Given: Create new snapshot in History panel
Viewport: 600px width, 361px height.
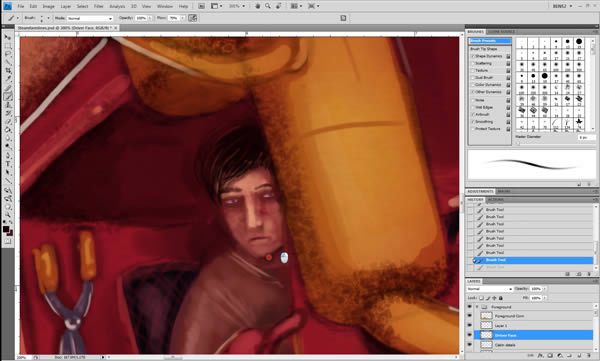Looking at the screenshot, I should [x=579, y=274].
